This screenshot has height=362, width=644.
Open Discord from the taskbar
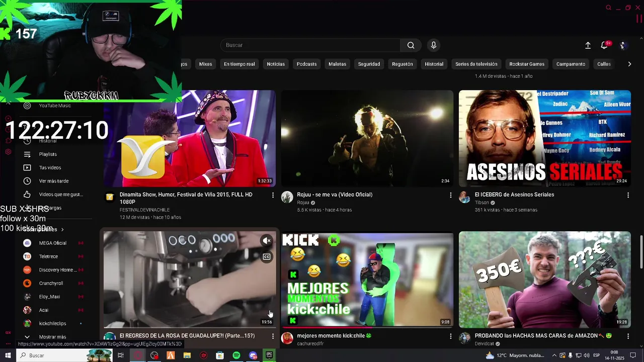253,355
